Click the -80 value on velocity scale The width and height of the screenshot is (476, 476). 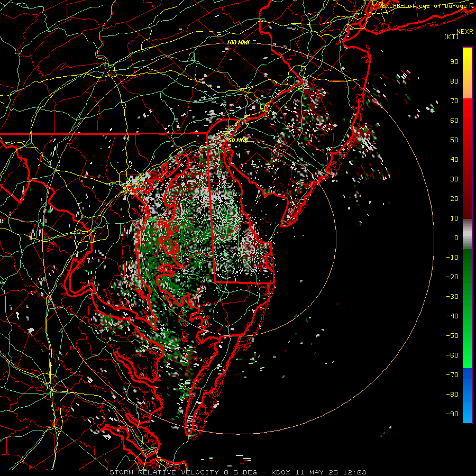(452, 395)
